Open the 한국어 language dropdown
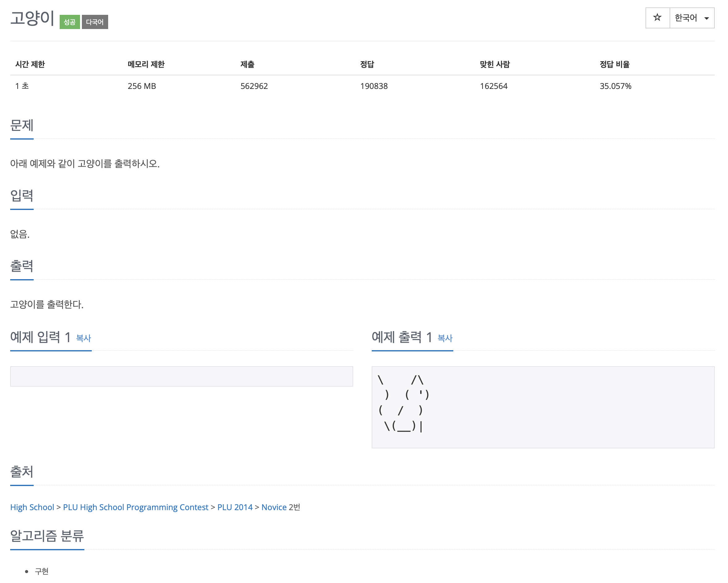The height and width of the screenshot is (583, 728). (x=685, y=18)
